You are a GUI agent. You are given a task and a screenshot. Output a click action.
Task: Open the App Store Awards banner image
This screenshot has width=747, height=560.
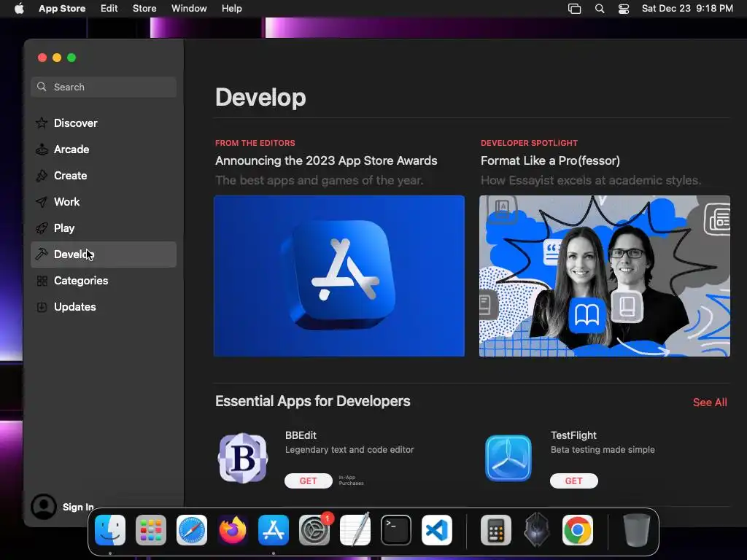339,276
